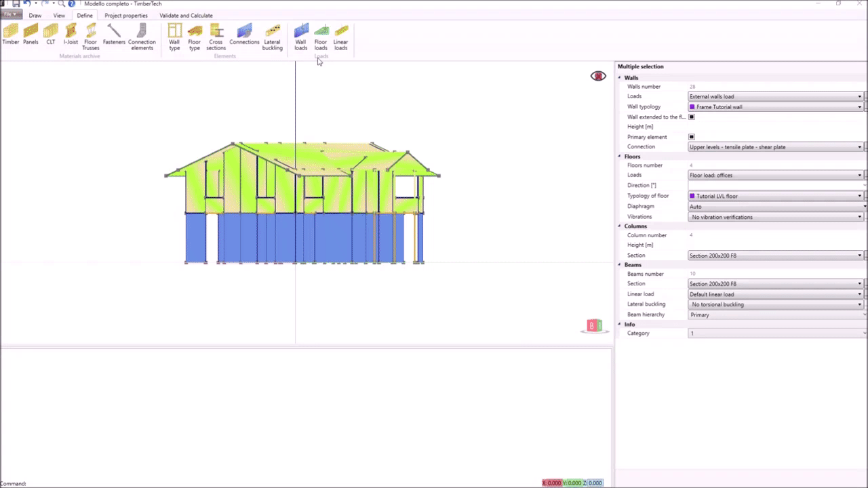868x488 pixels.
Task: Open the Linear loads tool
Action: (x=340, y=37)
